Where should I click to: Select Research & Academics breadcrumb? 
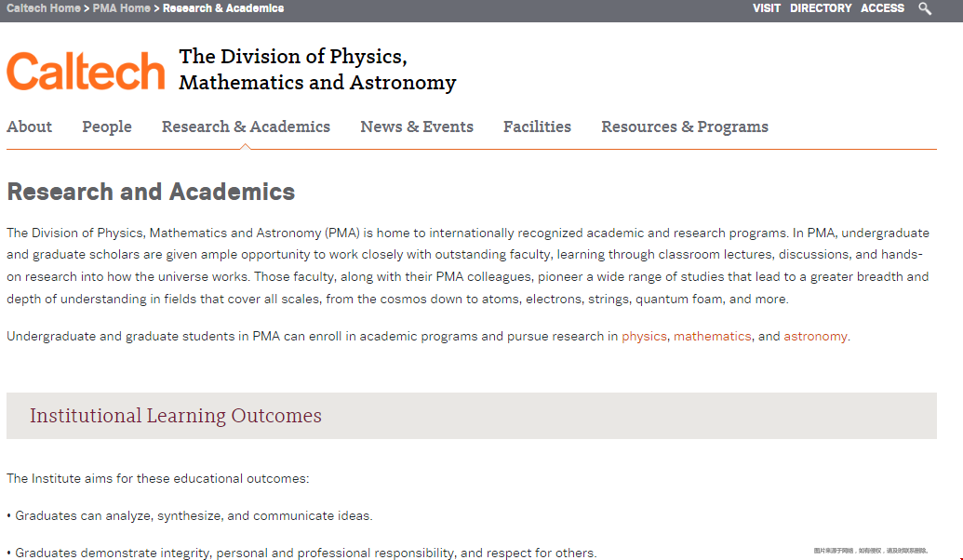click(x=223, y=8)
